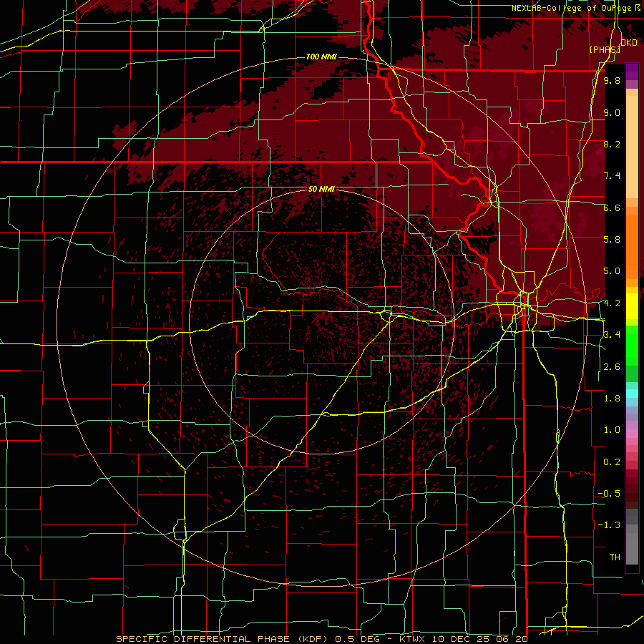The image size is (644, 644).
Task: Click the 50 NMI range ring label
Action: [x=321, y=190]
